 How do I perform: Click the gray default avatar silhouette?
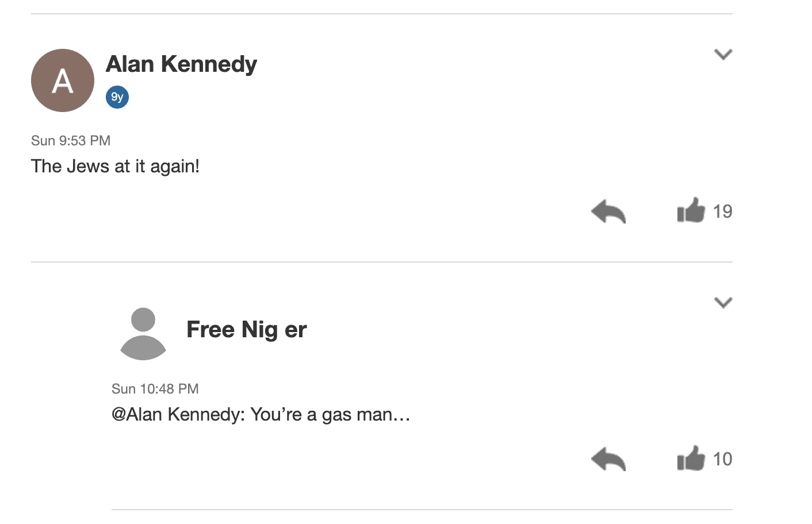pos(143,334)
